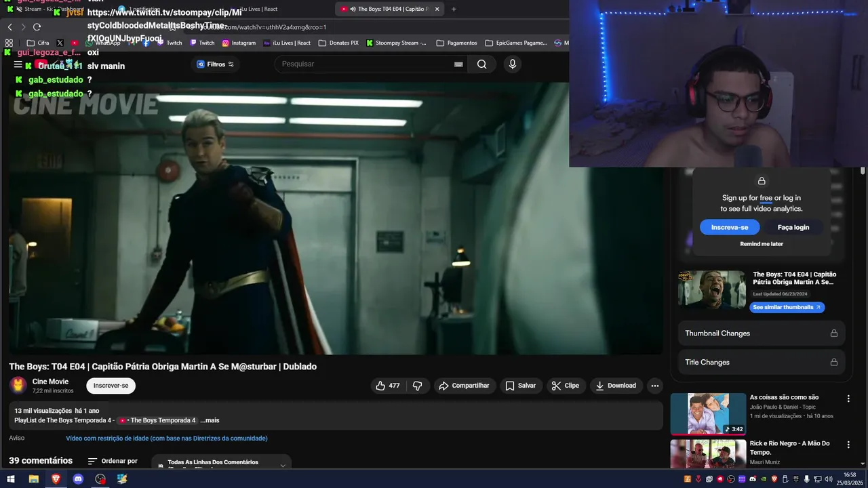Open the Cifra bookmark folder
The height and width of the screenshot is (488, 868).
(38, 43)
